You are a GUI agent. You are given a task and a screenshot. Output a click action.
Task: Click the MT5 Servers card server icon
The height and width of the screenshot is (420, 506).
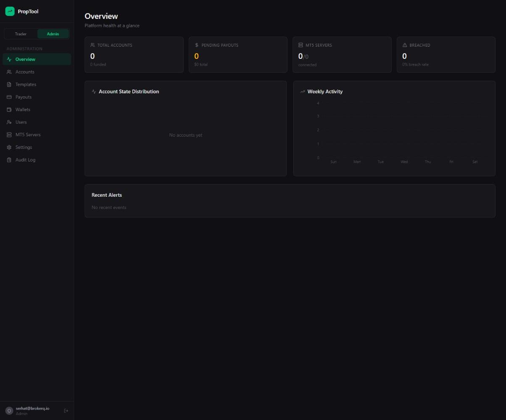click(x=300, y=45)
